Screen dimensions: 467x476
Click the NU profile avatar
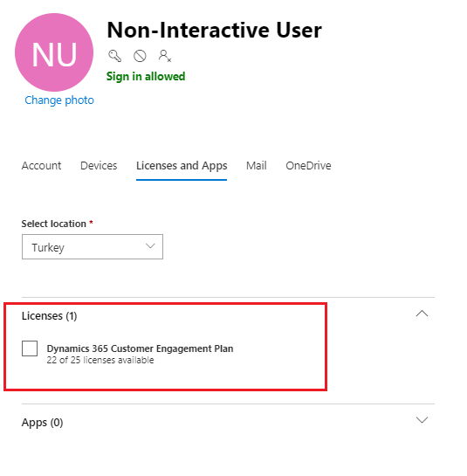54,52
